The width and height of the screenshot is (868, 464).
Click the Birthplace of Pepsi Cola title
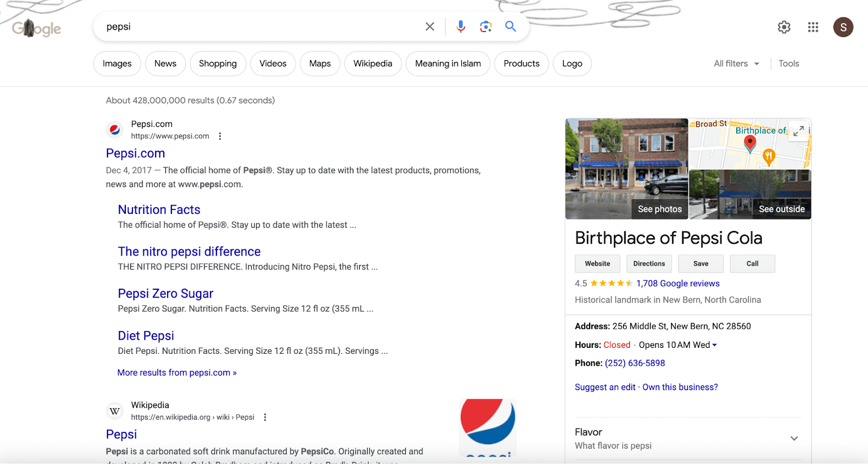coord(668,238)
